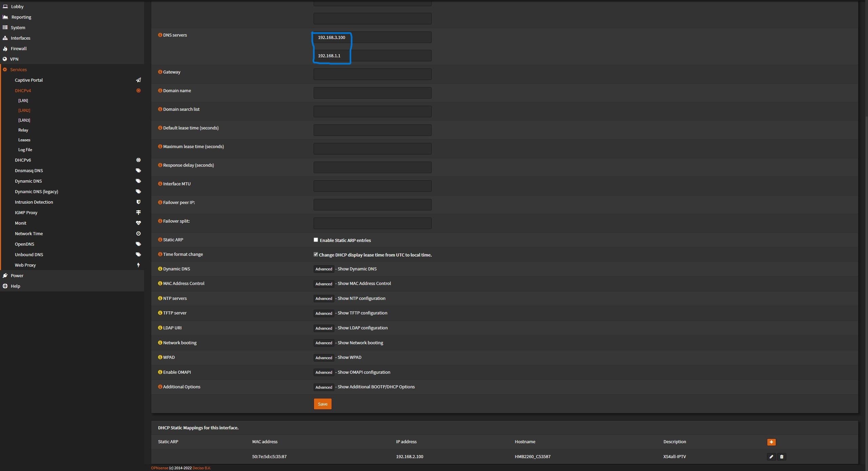Enable the Static ARP entries checkbox
The image size is (868, 471).
point(316,240)
